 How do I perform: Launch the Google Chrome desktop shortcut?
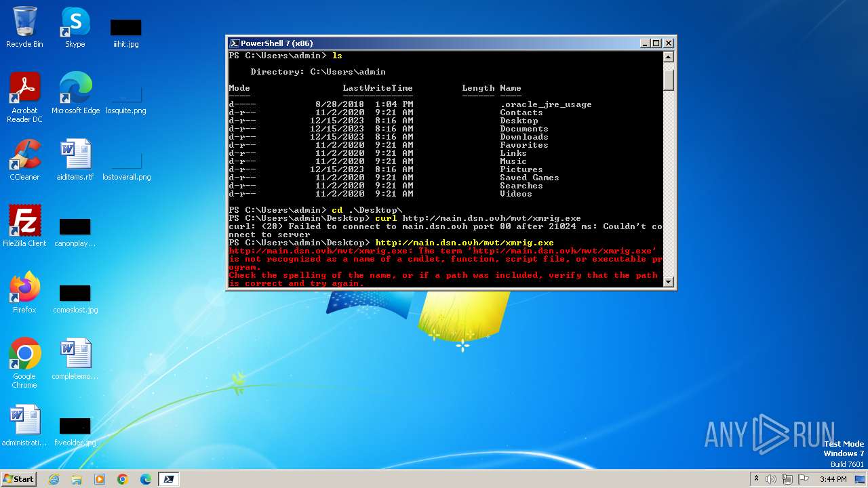[x=24, y=363]
